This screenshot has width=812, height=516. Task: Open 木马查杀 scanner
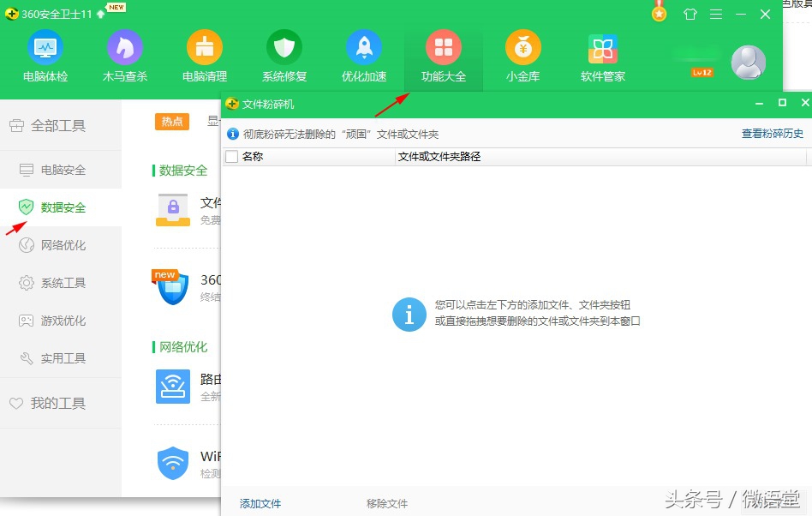pyautogui.click(x=125, y=56)
